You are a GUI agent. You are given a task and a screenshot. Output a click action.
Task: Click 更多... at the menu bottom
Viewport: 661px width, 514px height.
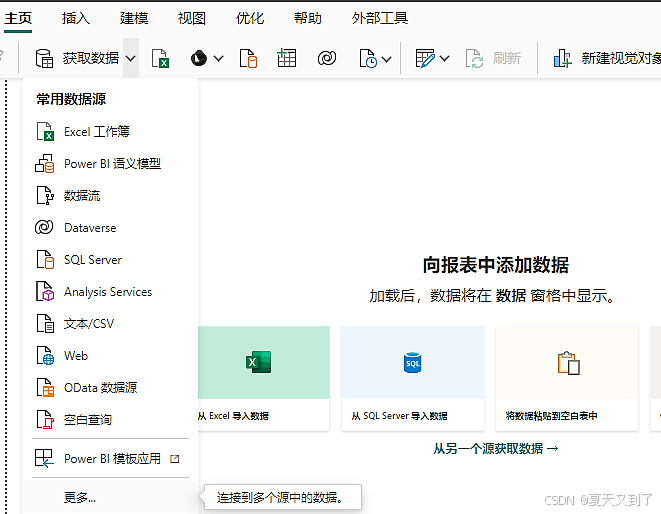(110, 498)
